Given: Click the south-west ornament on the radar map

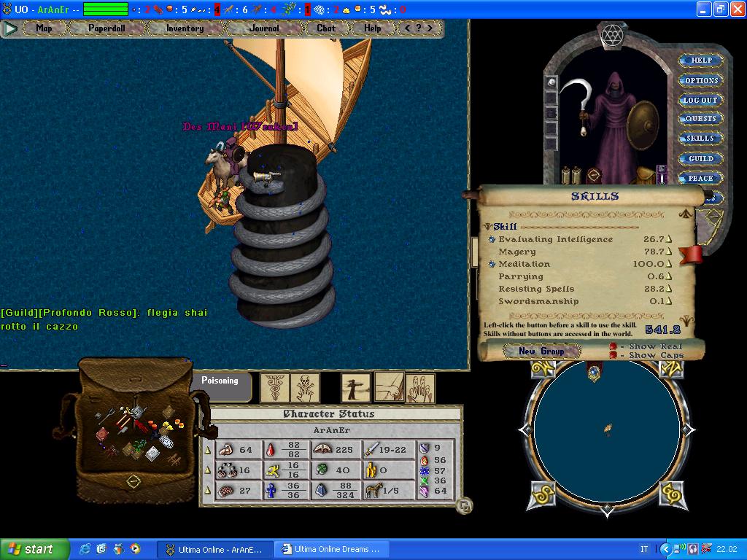Looking at the screenshot, I should pyautogui.click(x=543, y=495).
